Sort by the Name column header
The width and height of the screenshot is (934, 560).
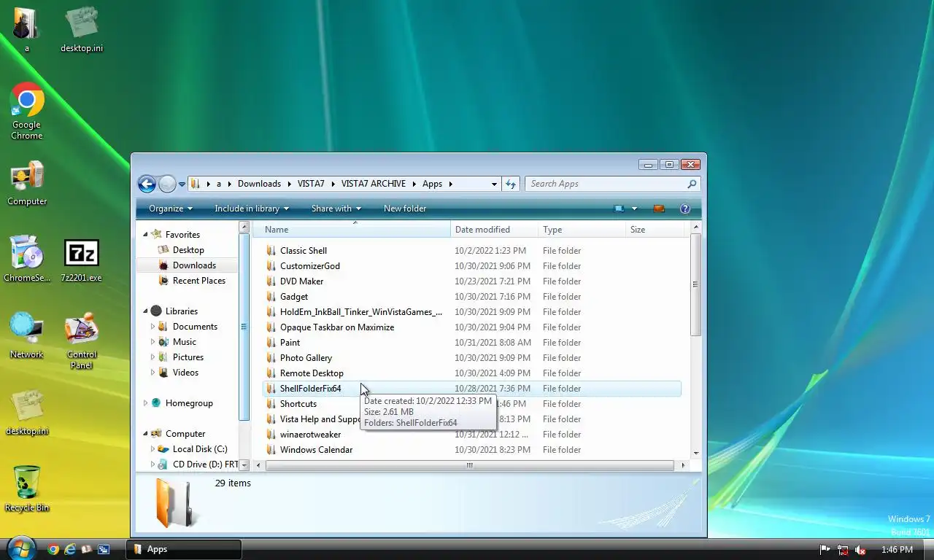pyautogui.click(x=352, y=230)
